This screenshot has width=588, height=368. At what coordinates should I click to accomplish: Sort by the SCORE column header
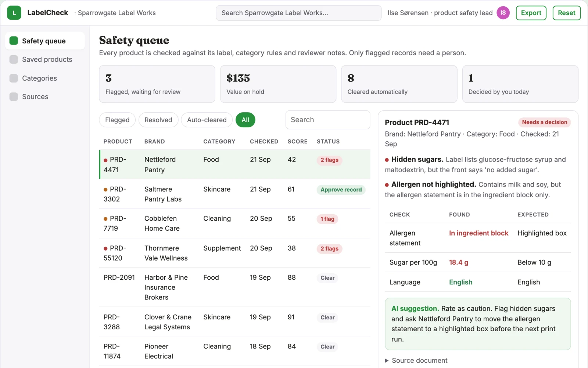[x=297, y=141]
